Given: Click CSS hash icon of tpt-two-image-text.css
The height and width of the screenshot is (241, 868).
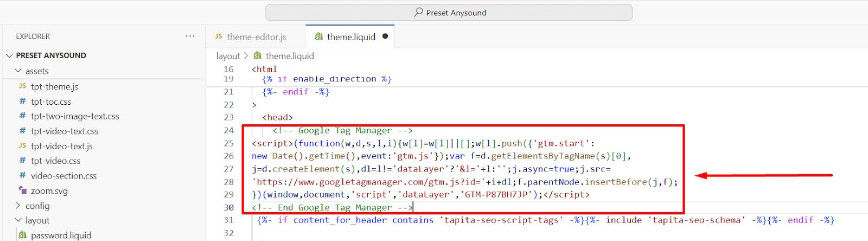Looking at the screenshot, I should [22, 116].
